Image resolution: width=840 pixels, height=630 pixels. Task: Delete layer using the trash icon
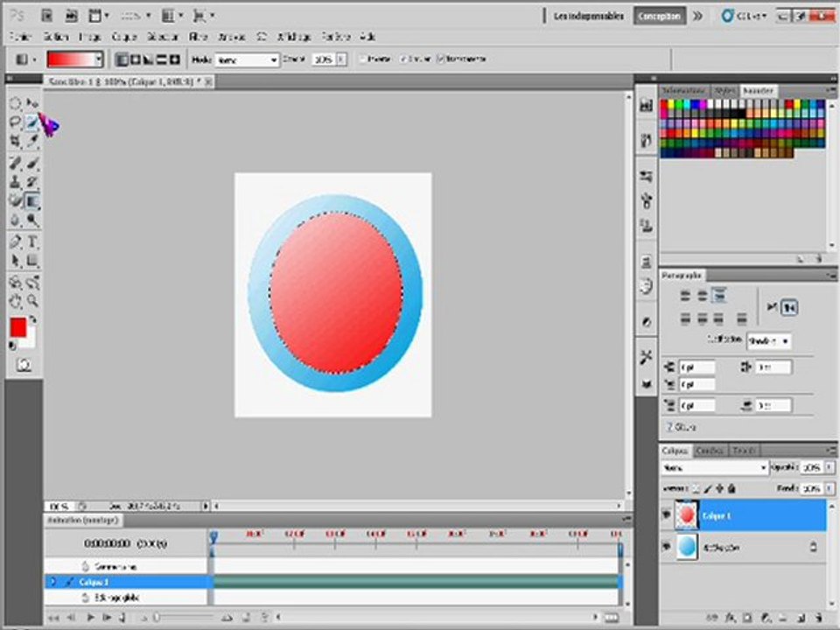pyautogui.click(x=817, y=619)
